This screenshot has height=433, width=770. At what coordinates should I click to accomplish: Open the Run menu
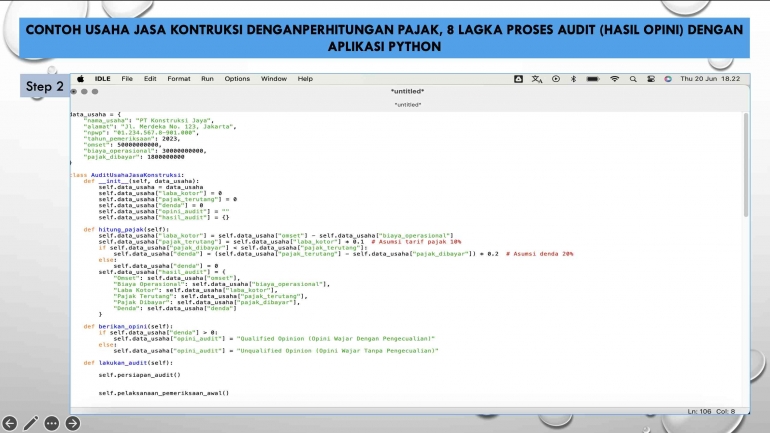tap(207, 79)
